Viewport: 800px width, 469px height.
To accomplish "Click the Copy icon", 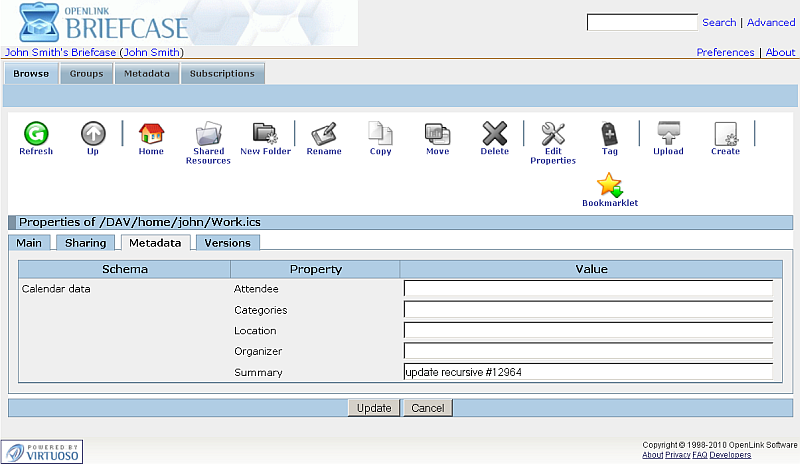I will tap(380, 133).
